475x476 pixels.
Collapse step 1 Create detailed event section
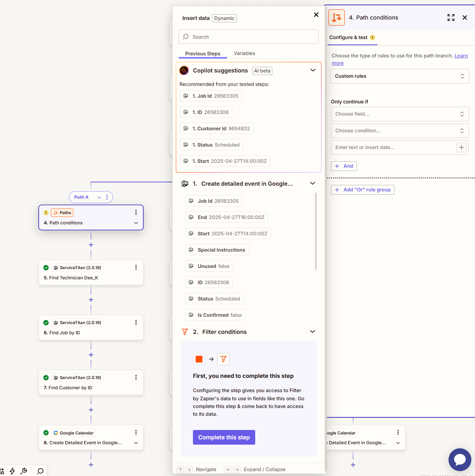tap(312, 183)
